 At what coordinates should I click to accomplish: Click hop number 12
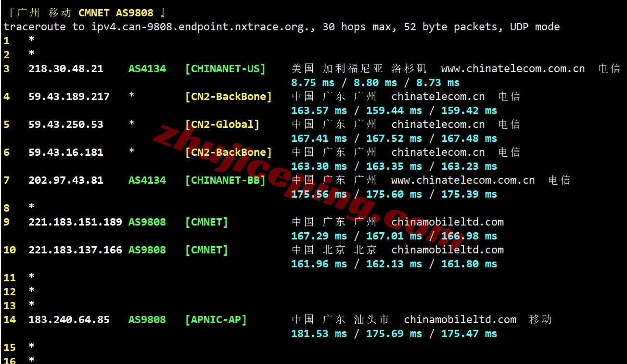(10, 292)
